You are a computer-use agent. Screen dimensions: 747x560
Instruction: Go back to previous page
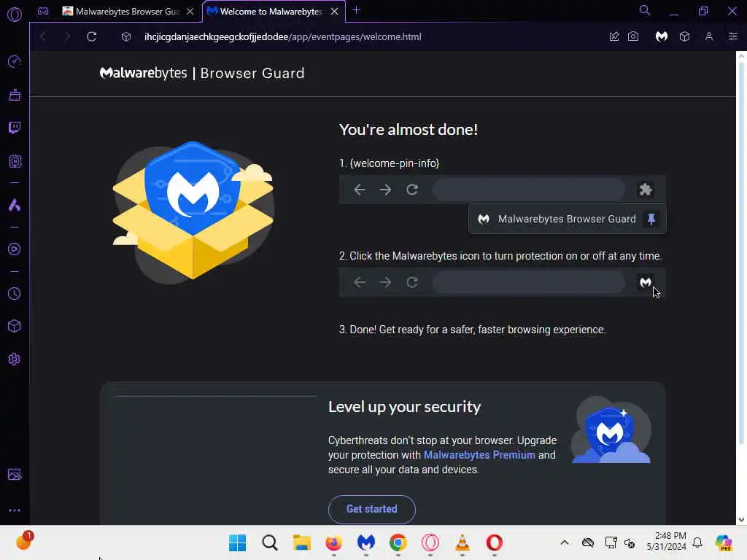click(43, 36)
